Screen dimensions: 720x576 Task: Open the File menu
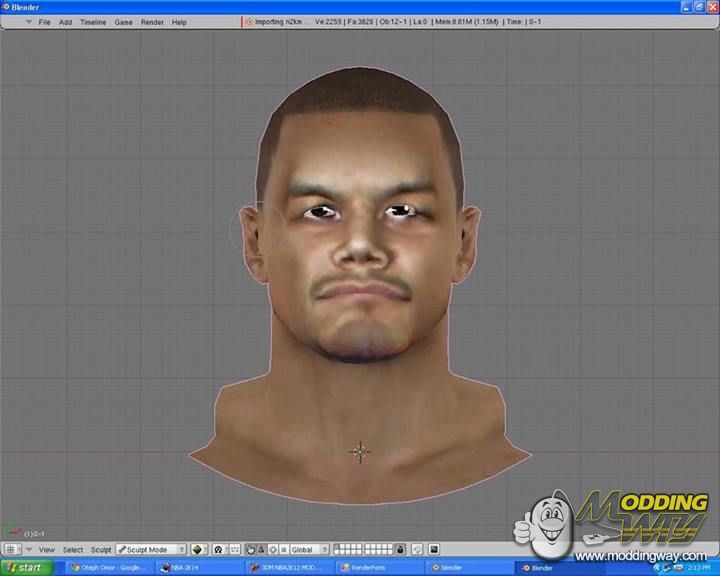click(44, 22)
